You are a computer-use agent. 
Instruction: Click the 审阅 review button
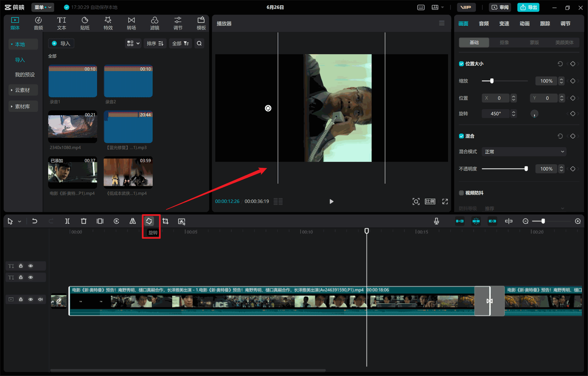pos(500,7)
